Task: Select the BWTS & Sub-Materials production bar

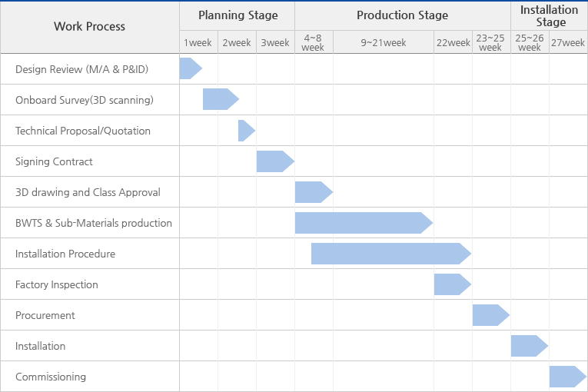Action: click(363, 223)
